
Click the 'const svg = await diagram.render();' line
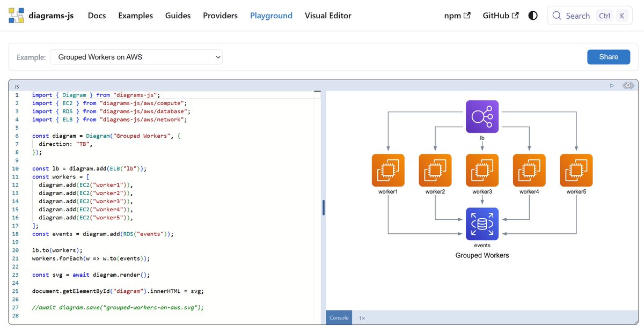pyautogui.click(x=91, y=275)
